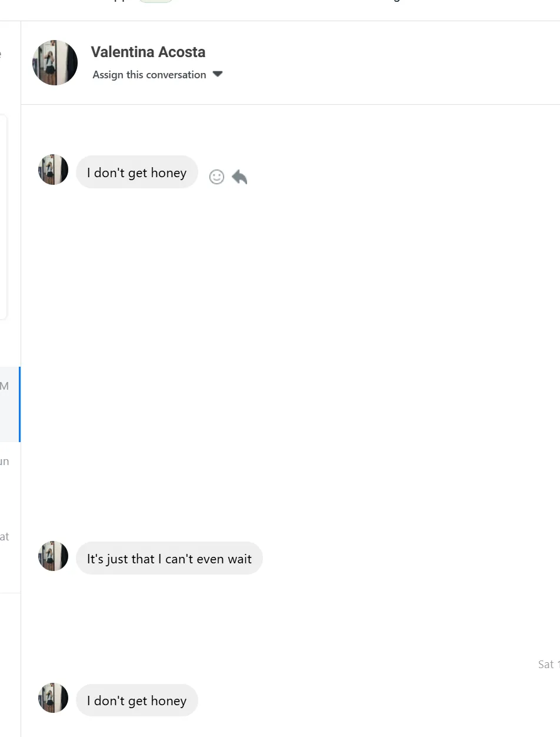Click sender avatar beside the bottom message
Screen dimensions: 560x737
coord(53,698)
